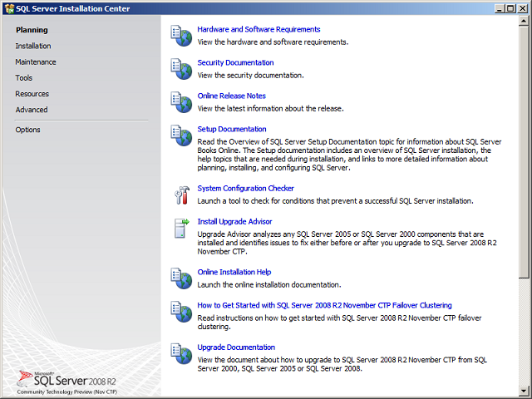
Task: Click text 'View the hardware and software requirements.'
Action: [273, 42]
